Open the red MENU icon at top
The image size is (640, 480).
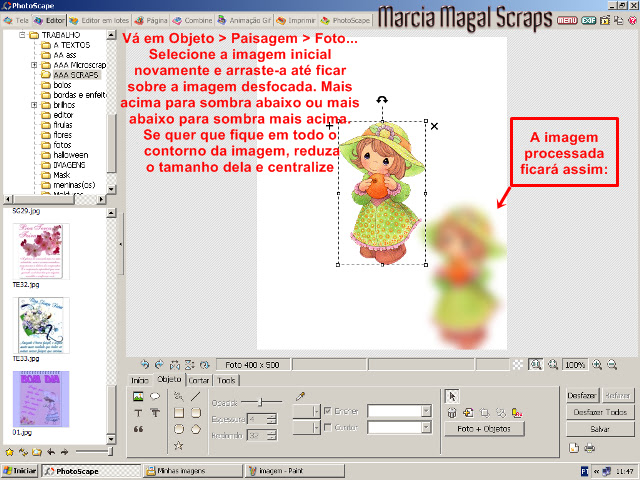tap(567, 20)
